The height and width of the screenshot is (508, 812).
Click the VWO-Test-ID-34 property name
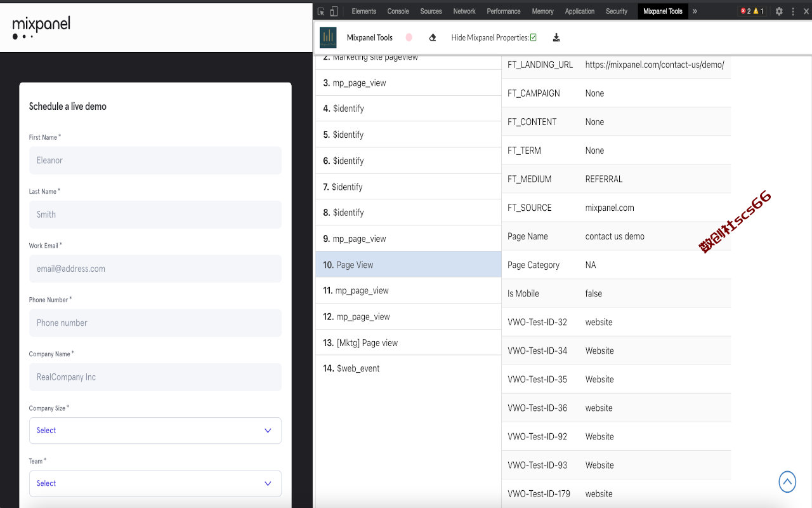(x=537, y=351)
